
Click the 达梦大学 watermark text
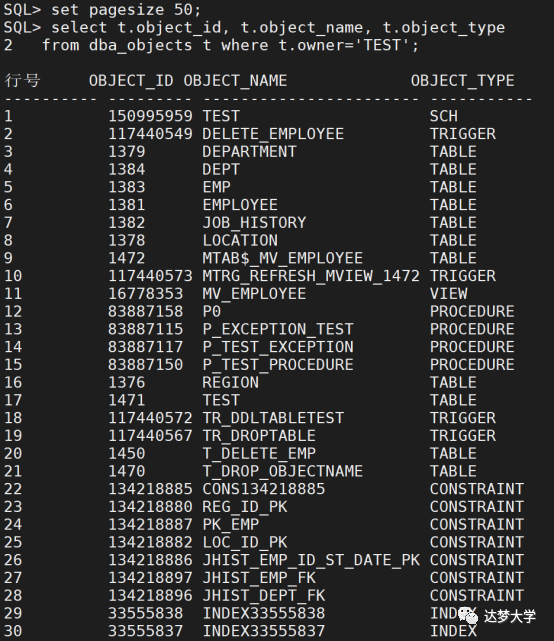pos(510,616)
